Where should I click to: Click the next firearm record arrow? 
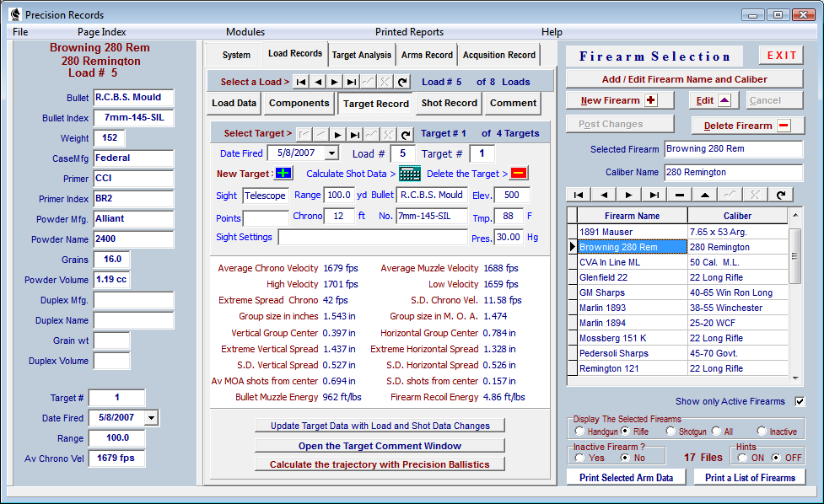[628, 195]
